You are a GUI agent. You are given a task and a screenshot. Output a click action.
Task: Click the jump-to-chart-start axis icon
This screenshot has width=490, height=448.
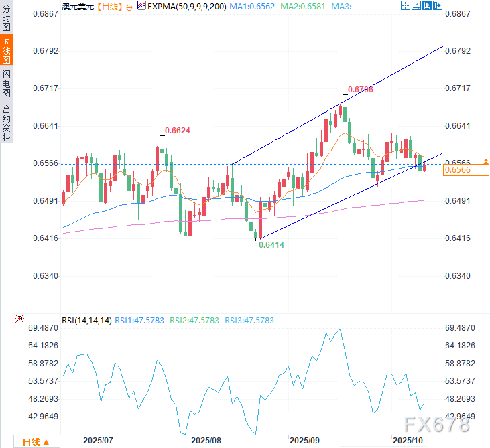tap(416, 5)
